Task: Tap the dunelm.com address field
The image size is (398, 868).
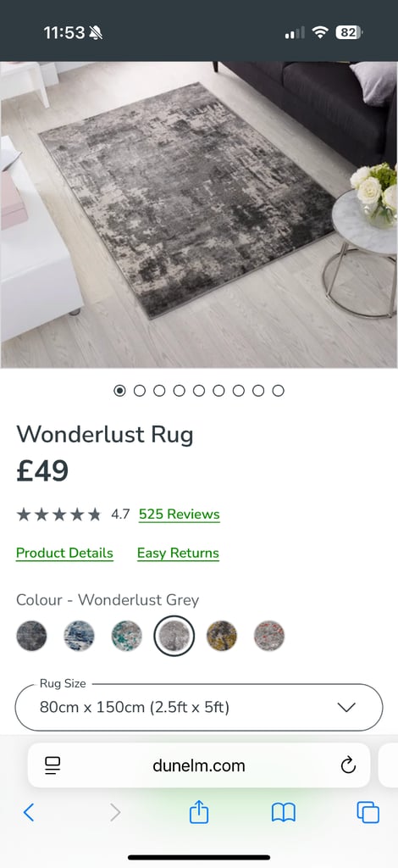Action: pyautogui.click(x=199, y=765)
